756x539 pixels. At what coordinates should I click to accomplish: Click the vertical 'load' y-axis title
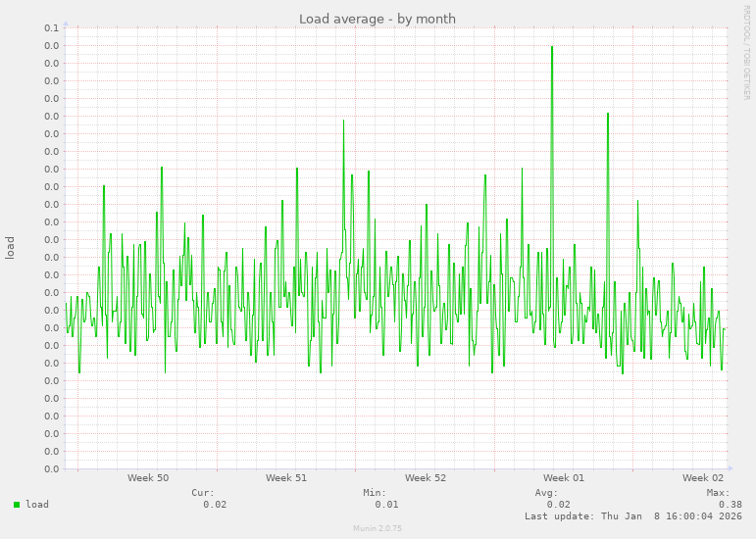coord(10,248)
